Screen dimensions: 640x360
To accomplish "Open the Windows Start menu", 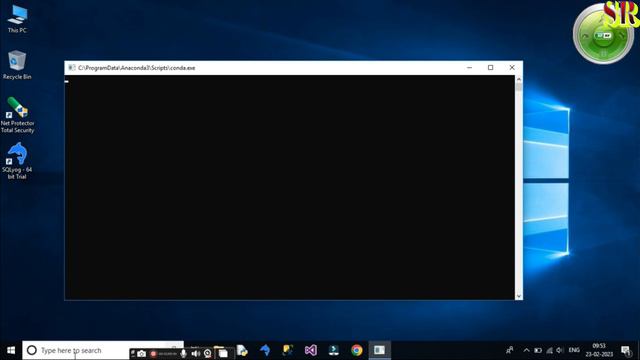I will point(11,350).
